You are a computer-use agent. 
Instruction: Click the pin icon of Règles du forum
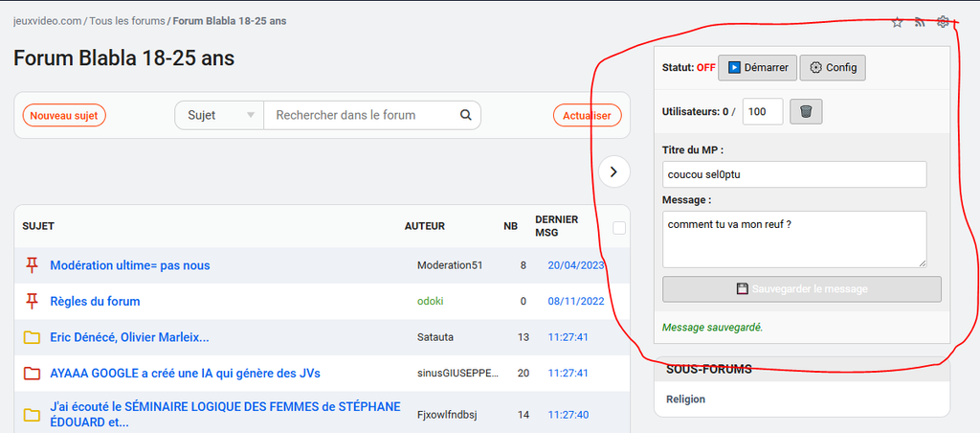coord(32,302)
